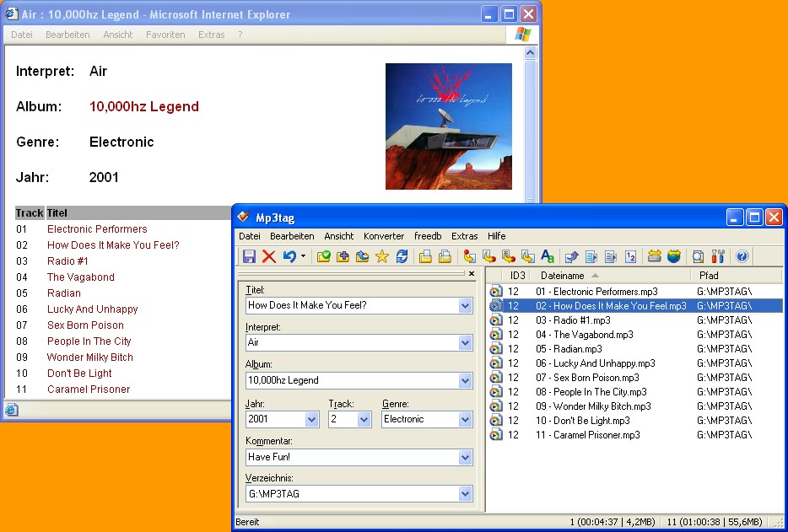Click the album cover art image
The width and height of the screenshot is (788, 532).
pyautogui.click(x=449, y=126)
